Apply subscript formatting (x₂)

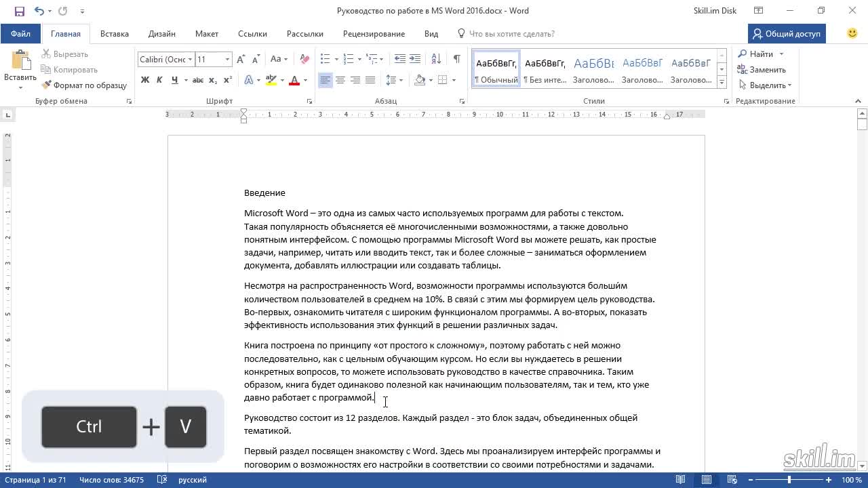pos(213,80)
